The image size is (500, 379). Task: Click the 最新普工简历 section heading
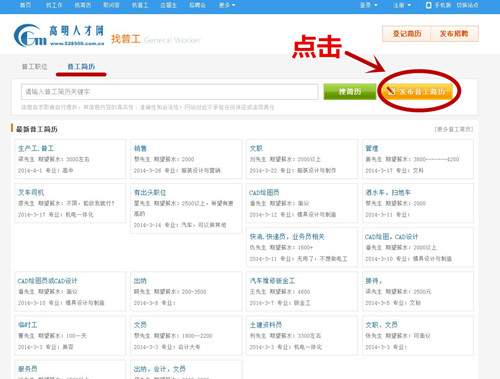tap(37, 129)
